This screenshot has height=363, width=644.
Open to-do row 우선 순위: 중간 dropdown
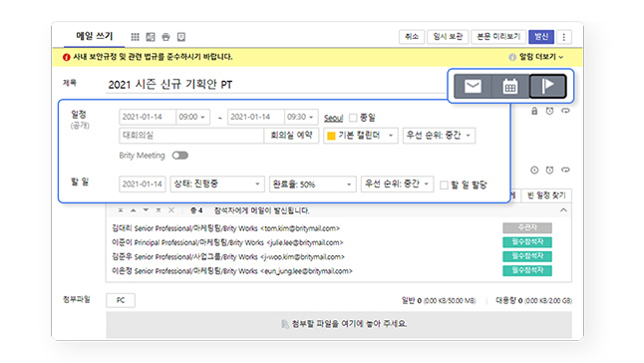click(x=397, y=183)
